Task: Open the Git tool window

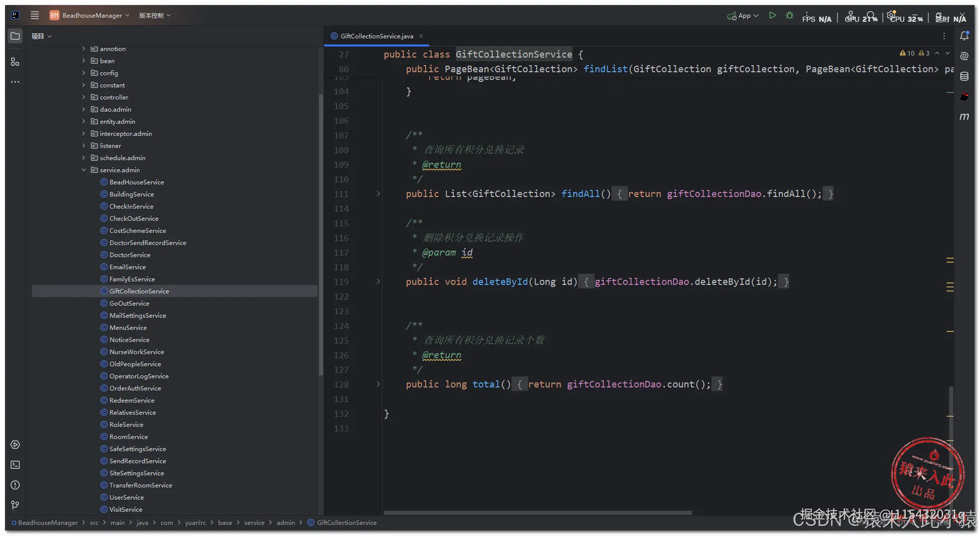Action: point(15,505)
